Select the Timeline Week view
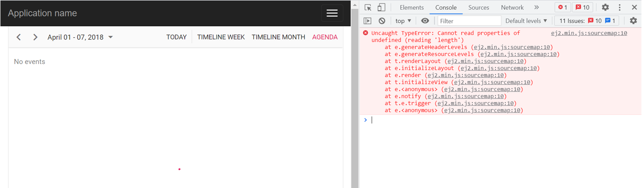Viewport: 644px width, 188px height. click(221, 37)
